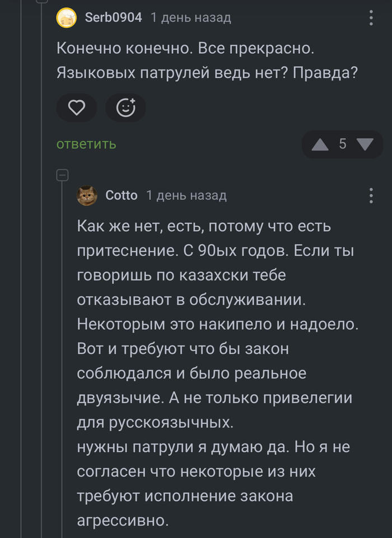The height and width of the screenshot is (538, 392).
Task: Upvote Serb0904's comment
Action: [320, 145]
